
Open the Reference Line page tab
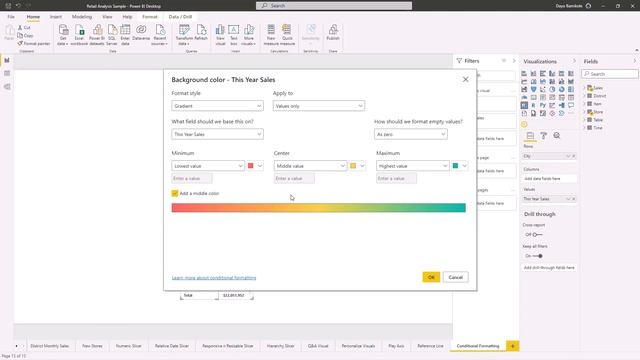(x=430, y=346)
